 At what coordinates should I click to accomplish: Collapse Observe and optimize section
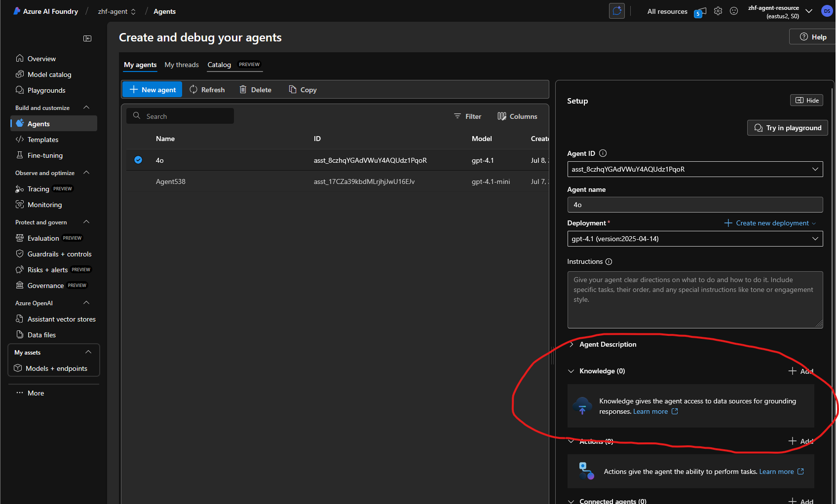point(86,173)
